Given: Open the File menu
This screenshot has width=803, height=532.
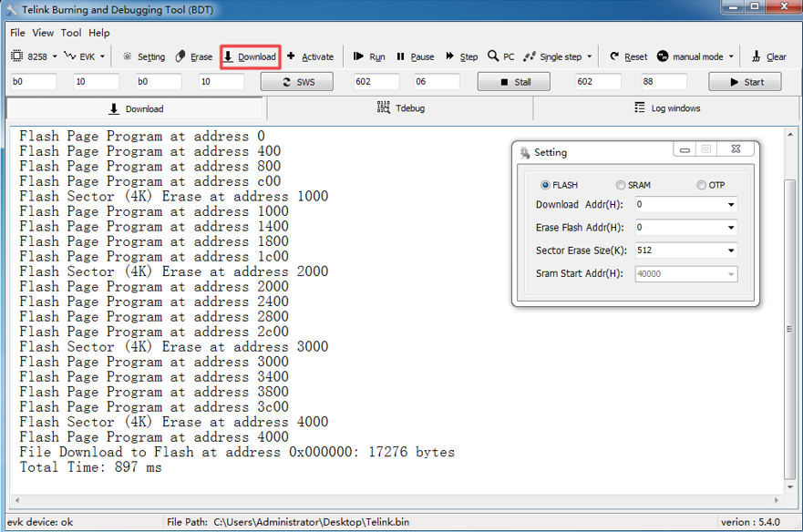Looking at the screenshot, I should pyautogui.click(x=17, y=33).
